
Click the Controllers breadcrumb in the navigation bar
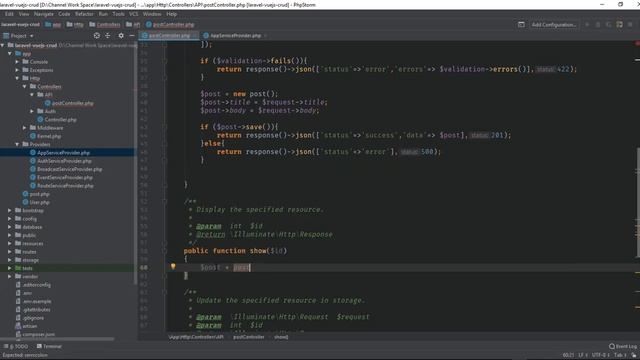click(x=104, y=24)
